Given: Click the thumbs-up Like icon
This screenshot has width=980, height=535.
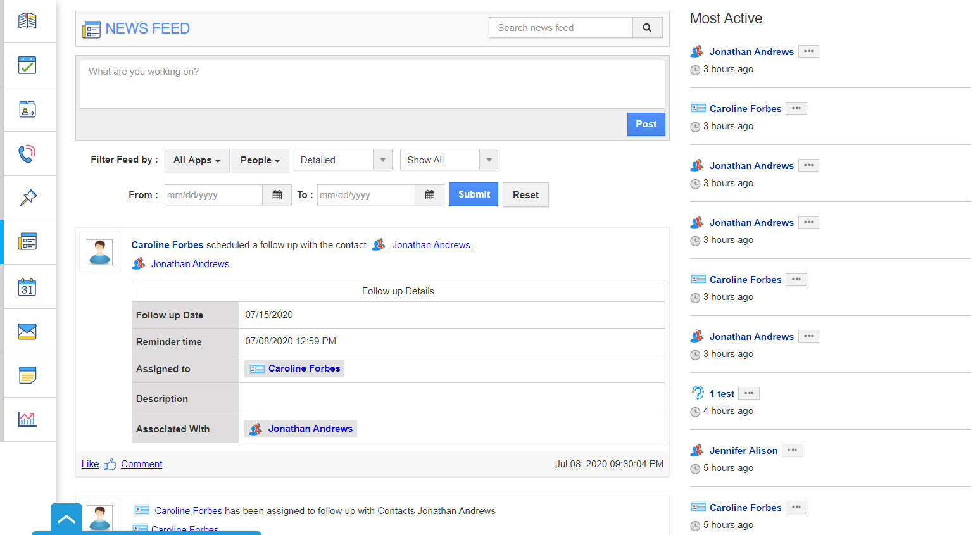Looking at the screenshot, I should (x=110, y=464).
